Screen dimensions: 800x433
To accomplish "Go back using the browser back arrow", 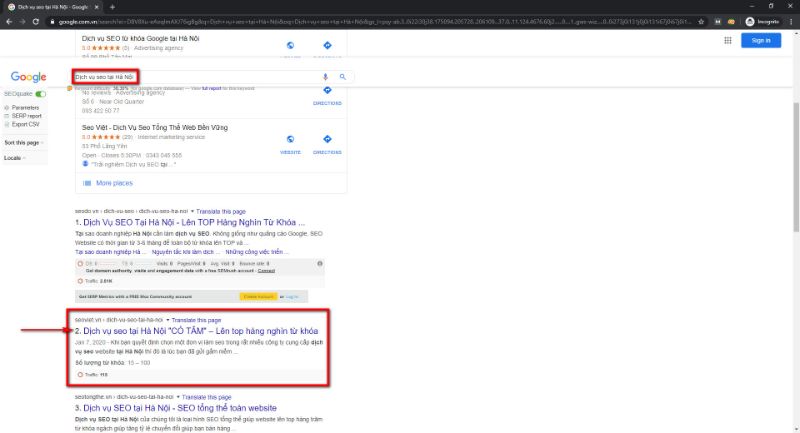I will pyautogui.click(x=9, y=21).
